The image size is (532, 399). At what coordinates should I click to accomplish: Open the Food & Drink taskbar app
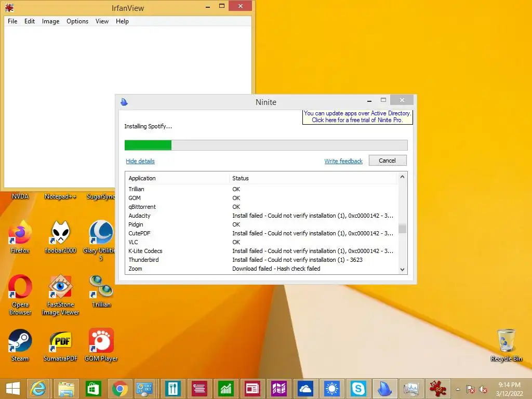173,389
